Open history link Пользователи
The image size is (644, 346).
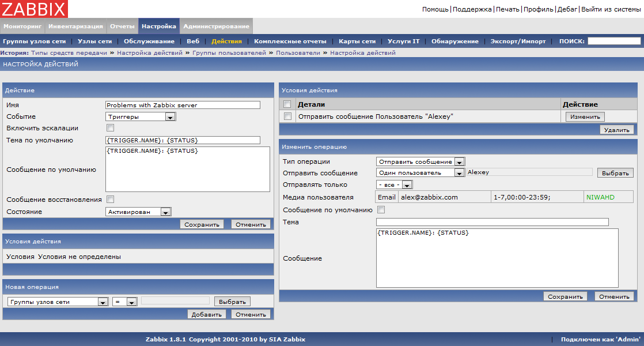click(298, 52)
